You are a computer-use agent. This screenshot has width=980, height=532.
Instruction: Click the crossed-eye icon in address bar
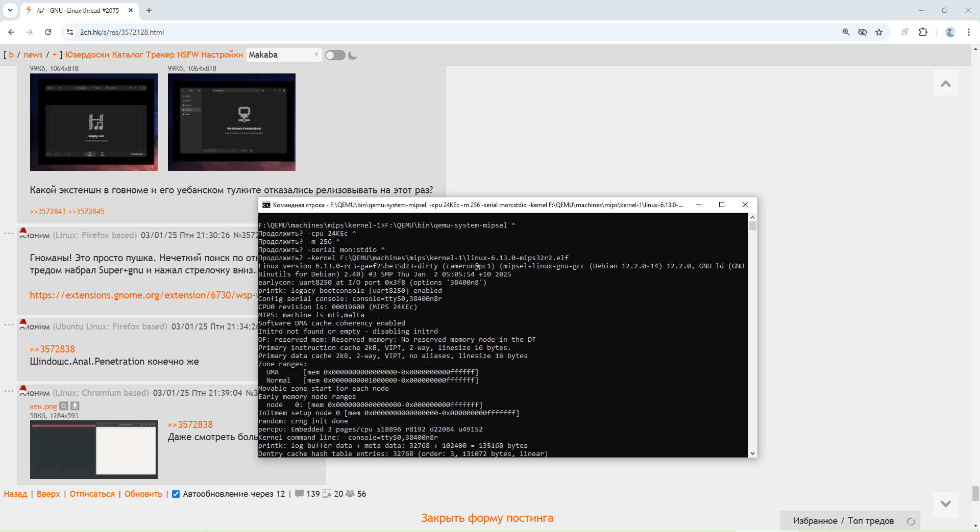pyautogui.click(x=863, y=32)
